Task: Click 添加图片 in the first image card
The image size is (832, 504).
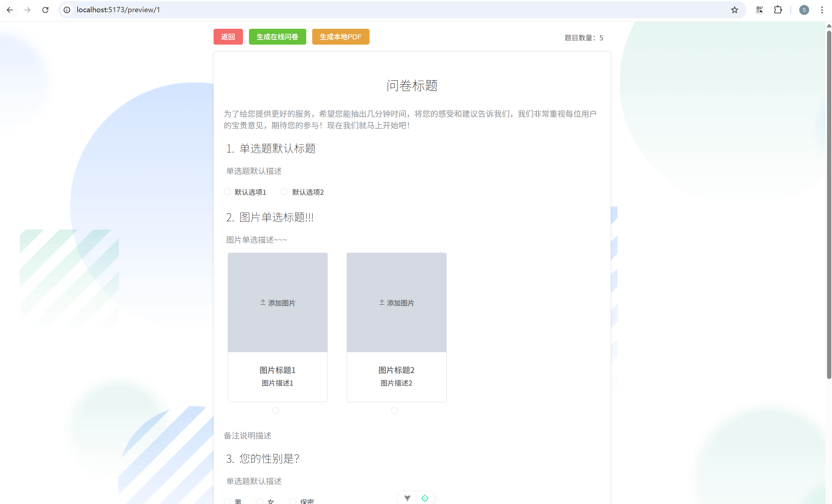Action: tap(277, 303)
